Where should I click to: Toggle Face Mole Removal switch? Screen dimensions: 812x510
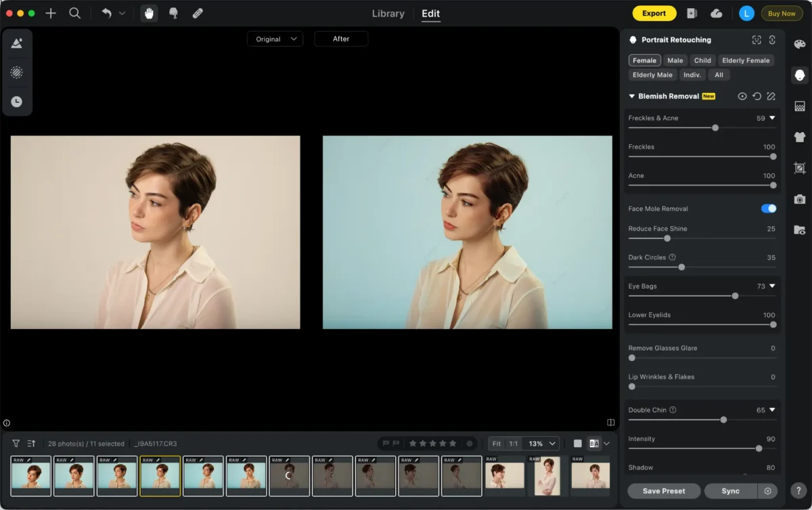[768, 209]
